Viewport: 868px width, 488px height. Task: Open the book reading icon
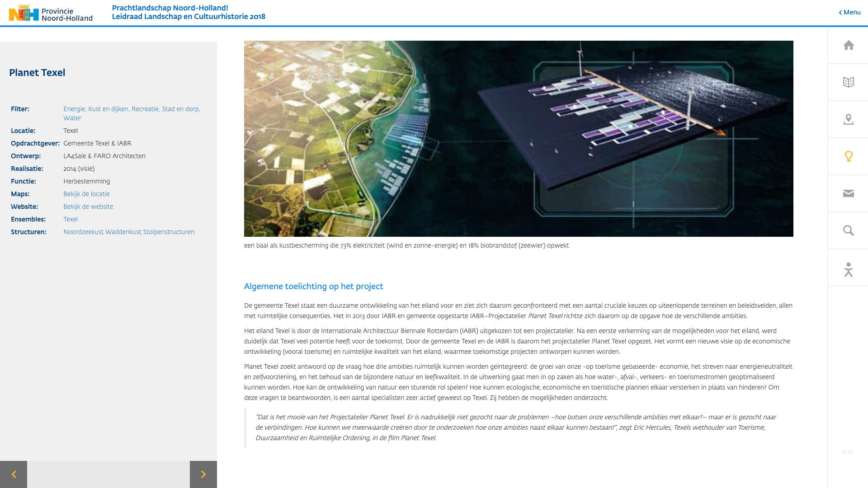[x=848, y=82]
